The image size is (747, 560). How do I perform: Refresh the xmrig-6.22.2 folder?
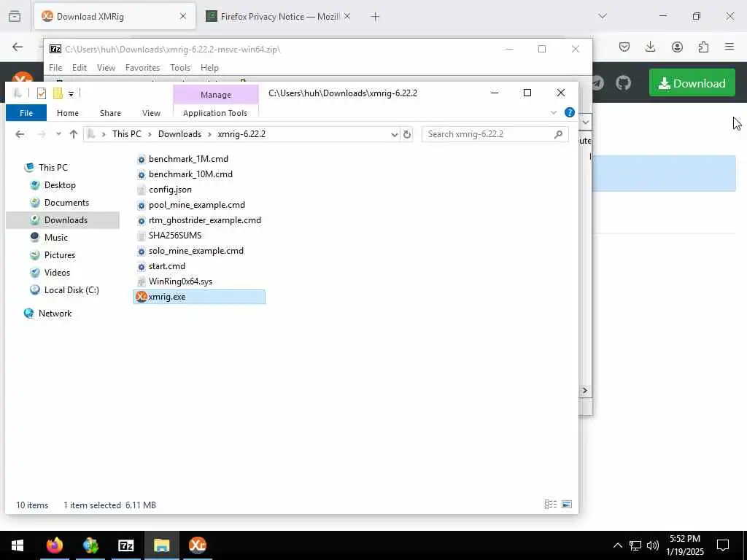407,134
